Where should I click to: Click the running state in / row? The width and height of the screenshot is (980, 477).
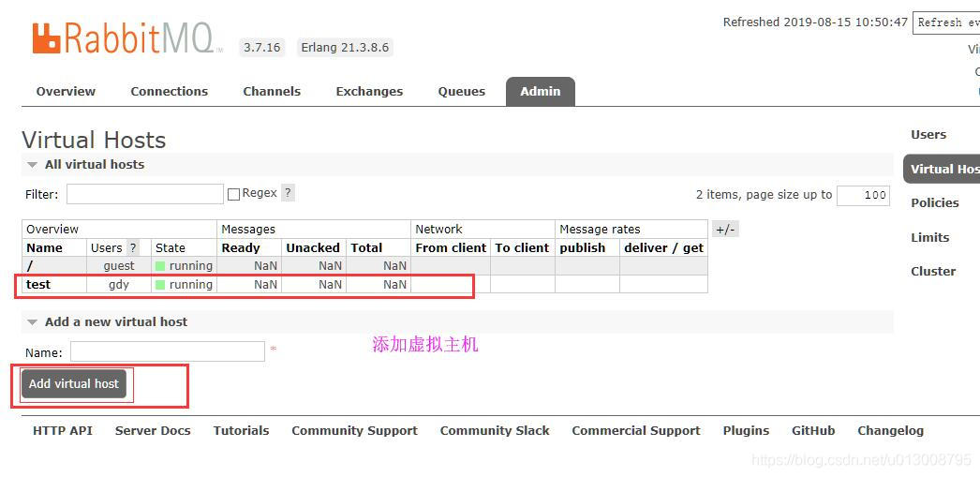coord(185,266)
